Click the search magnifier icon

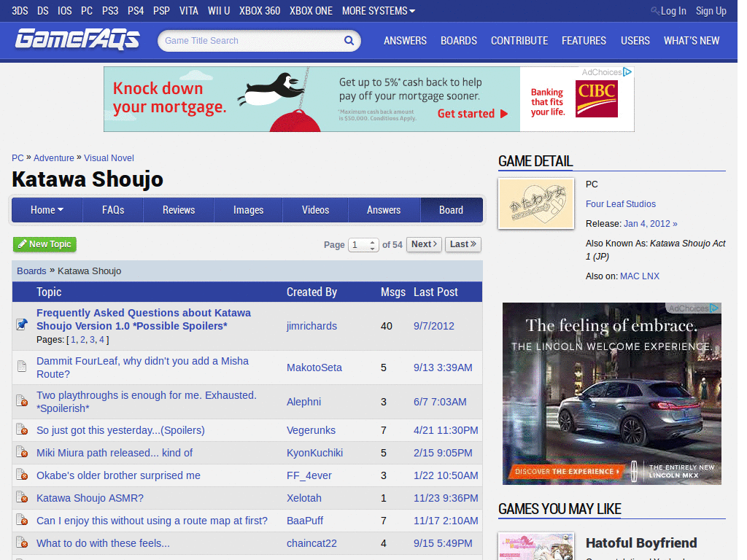pos(349,41)
